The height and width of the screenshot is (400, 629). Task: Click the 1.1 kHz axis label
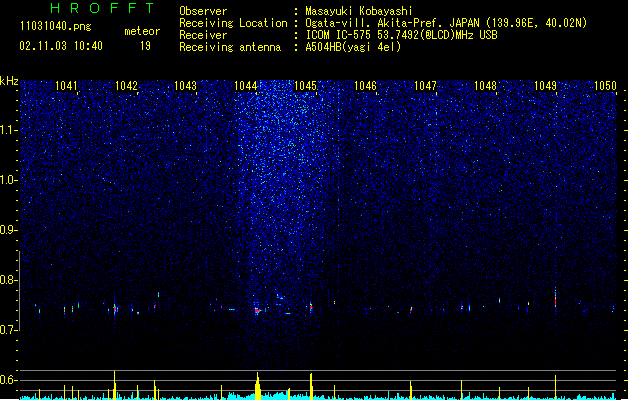(8, 130)
